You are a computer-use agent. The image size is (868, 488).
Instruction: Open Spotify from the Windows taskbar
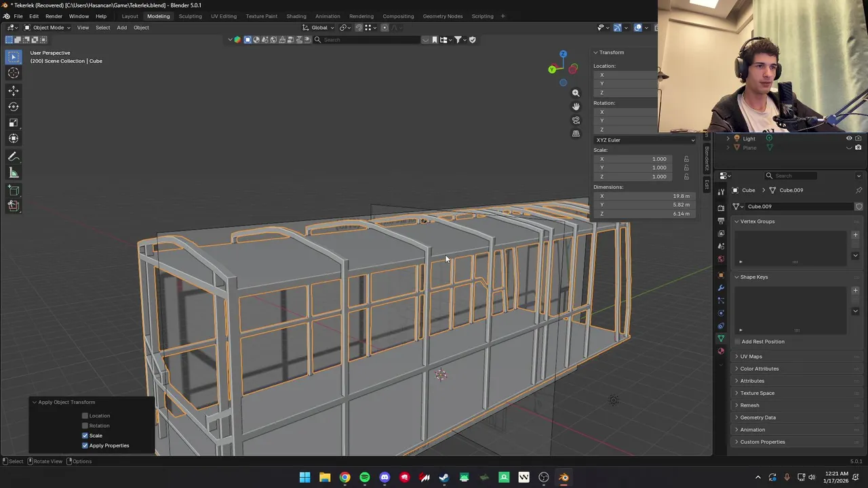point(365,478)
